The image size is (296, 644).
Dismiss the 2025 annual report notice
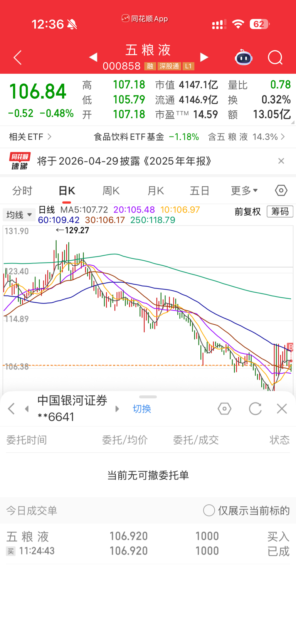coord(281,161)
